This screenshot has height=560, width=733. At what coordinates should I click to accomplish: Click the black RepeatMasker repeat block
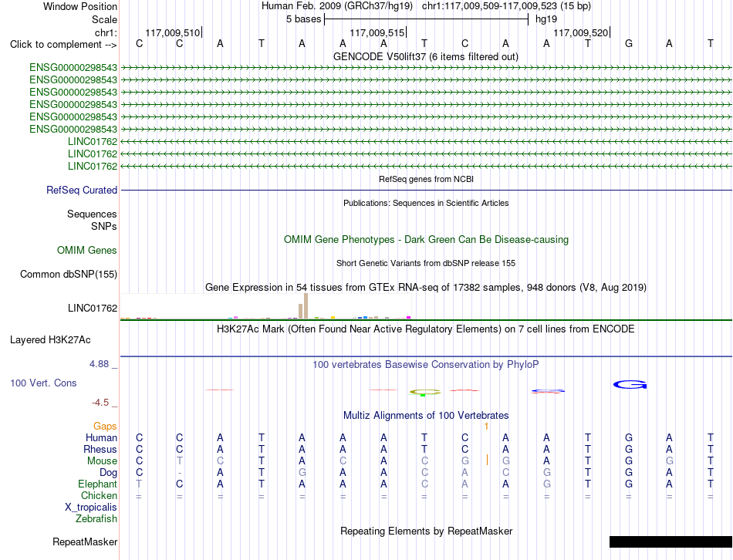(x=671, y=541)
